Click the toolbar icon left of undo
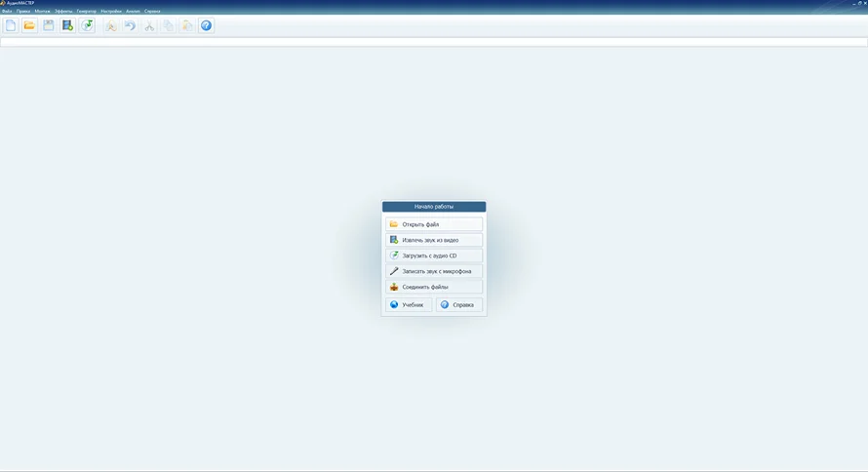Screen dimensions: 868x472 (111, 25)
